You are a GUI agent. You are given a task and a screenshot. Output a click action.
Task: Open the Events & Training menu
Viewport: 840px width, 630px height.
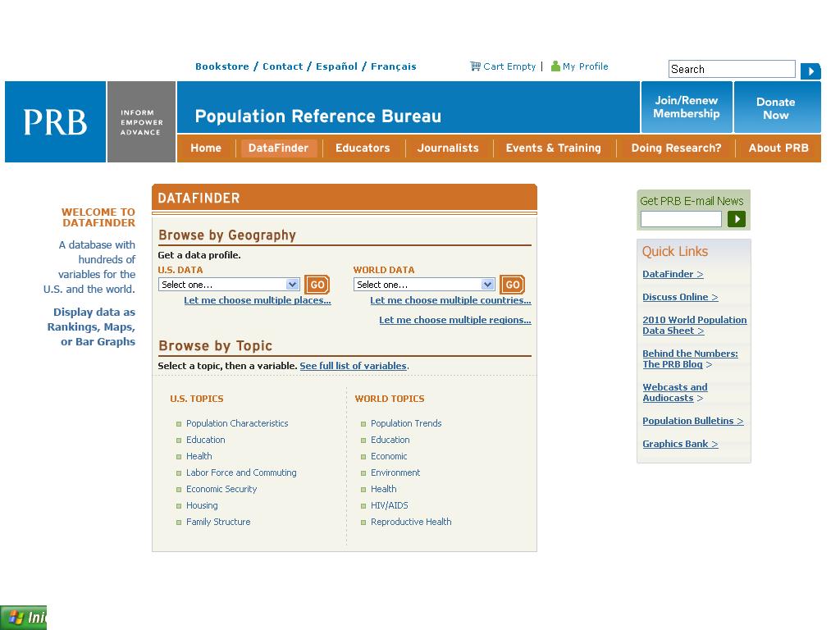coord(553,148)
